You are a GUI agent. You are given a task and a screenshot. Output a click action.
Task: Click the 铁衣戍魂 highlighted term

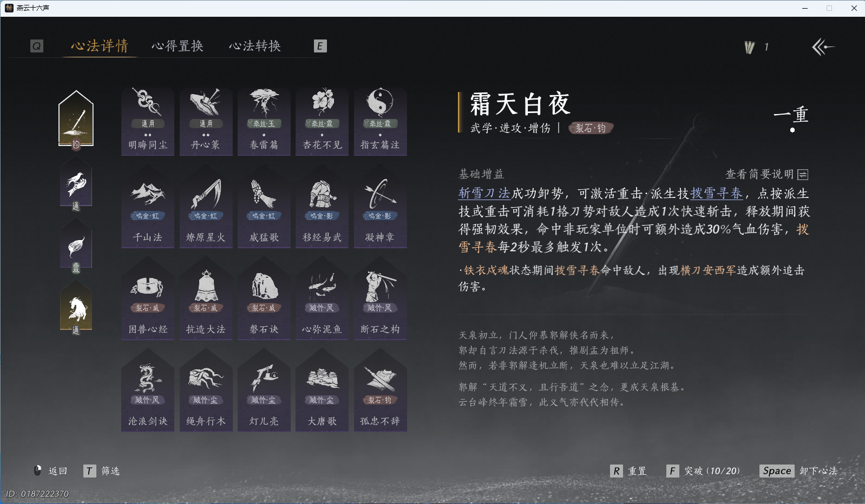486,270
